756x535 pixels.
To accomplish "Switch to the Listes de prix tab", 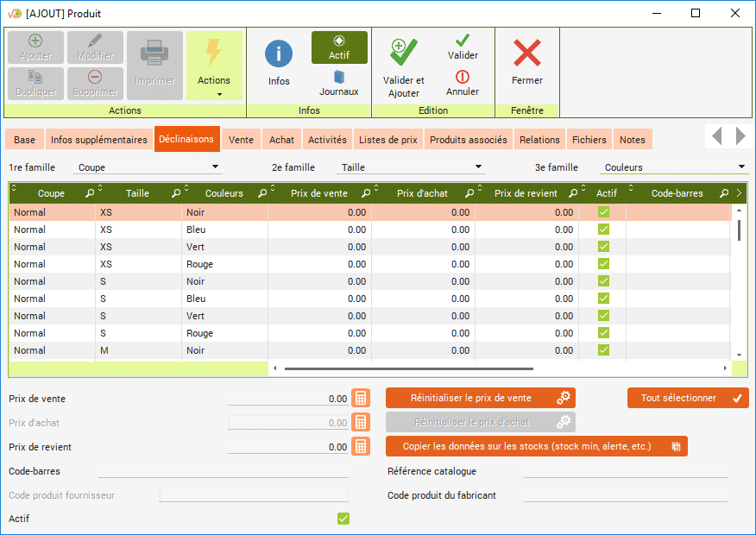I will 387,140.
